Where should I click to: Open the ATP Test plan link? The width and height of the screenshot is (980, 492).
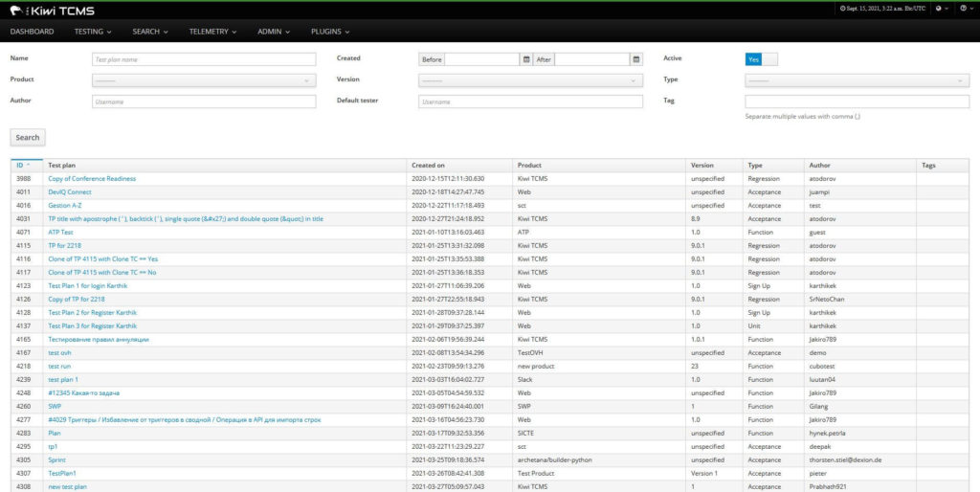coord(60,232)
